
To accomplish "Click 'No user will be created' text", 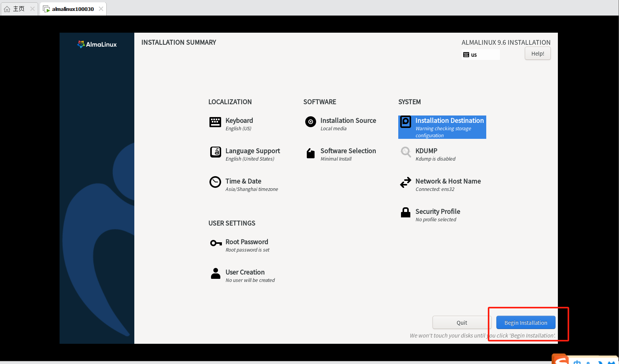I will 250,280.
